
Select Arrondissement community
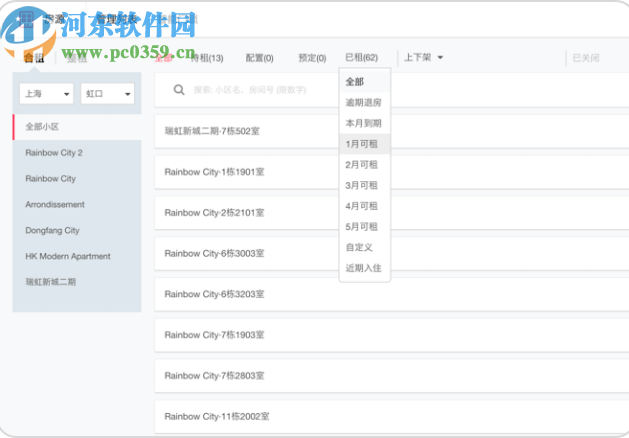click(x=77, y=205)
